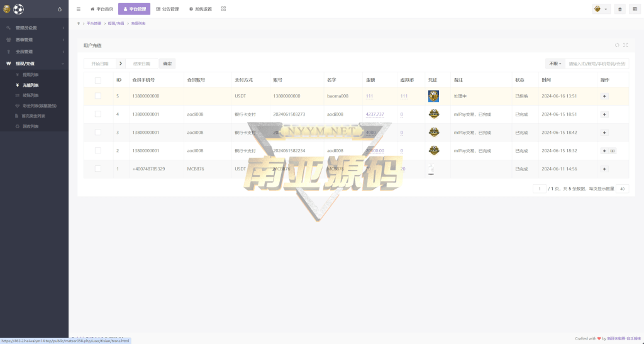
Task: Open the user avatar dropdown in top bar
Action: click(x=601, y=9)
